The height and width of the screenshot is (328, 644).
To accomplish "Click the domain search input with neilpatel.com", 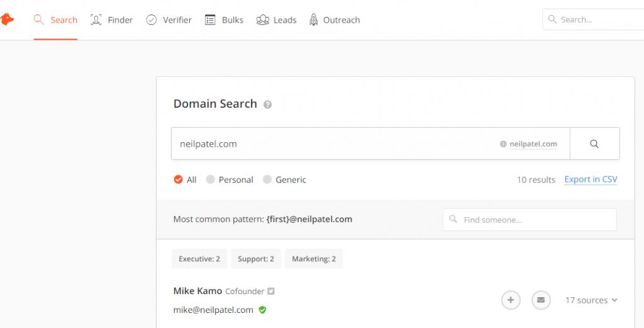I will 333,144.
